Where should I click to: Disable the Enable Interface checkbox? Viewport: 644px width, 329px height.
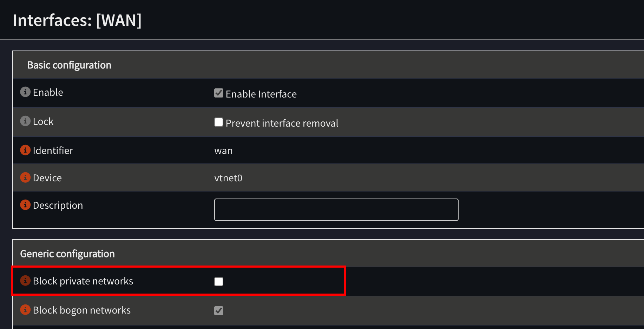click(218, 93)
